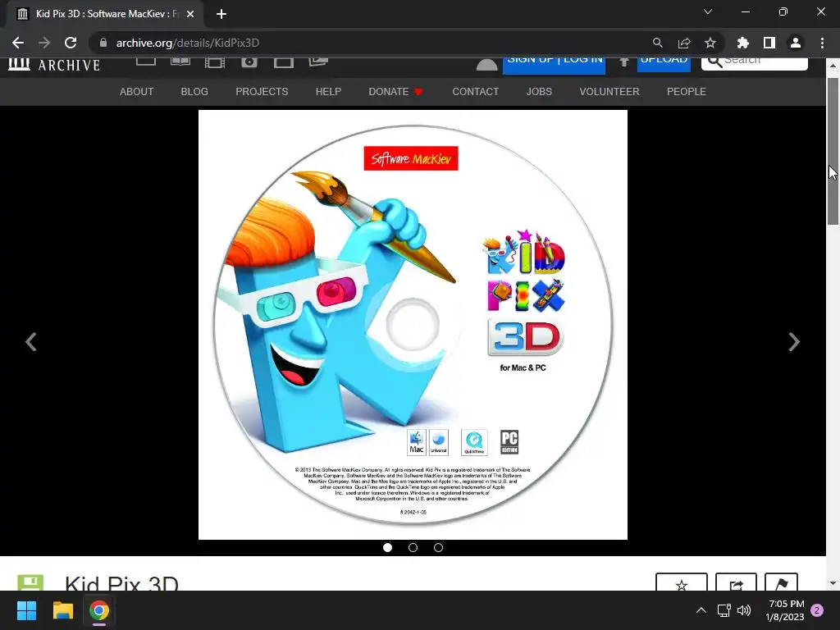Show previous carousel image
Viewport: 840px width, 630px height.
click(31, 342)
